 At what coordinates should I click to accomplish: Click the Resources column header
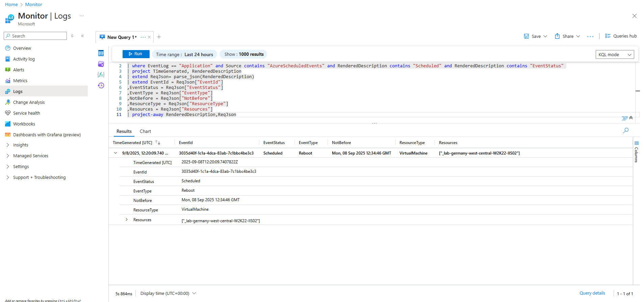point(448,143)
